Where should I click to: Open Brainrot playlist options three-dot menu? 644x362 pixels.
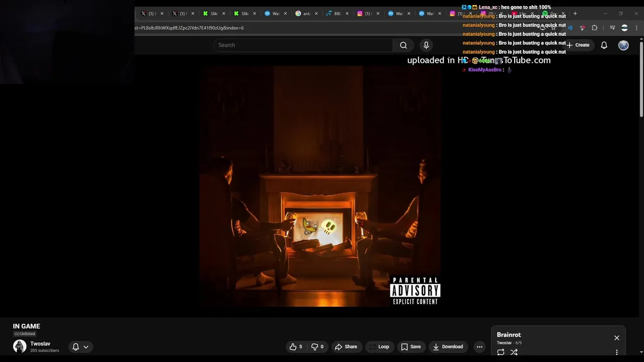[617, 352]
